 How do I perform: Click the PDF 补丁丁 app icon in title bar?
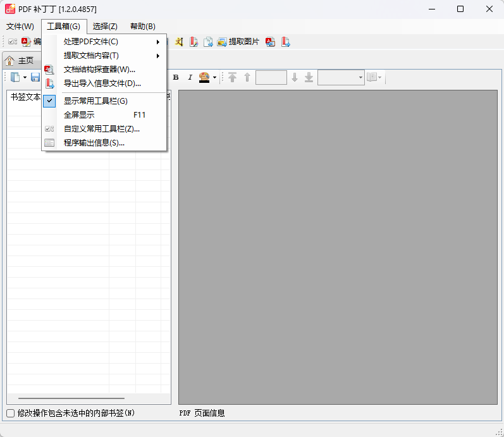click(10, 9)
